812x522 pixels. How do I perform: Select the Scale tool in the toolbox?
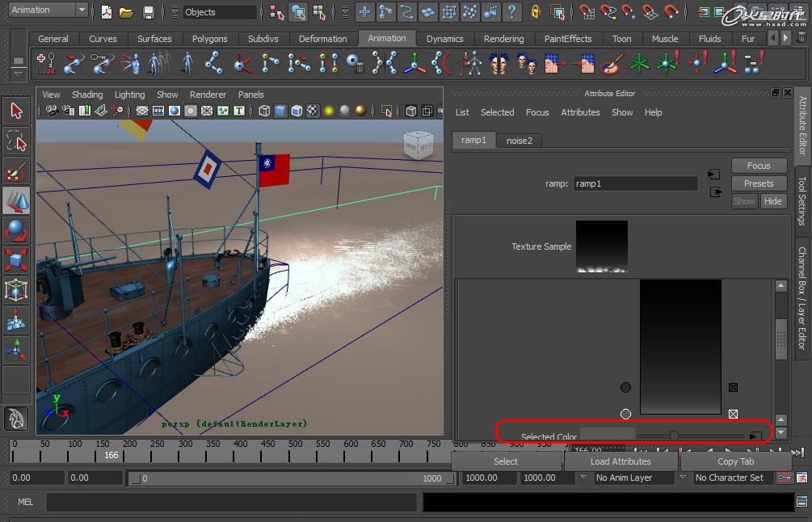[16, 260]
